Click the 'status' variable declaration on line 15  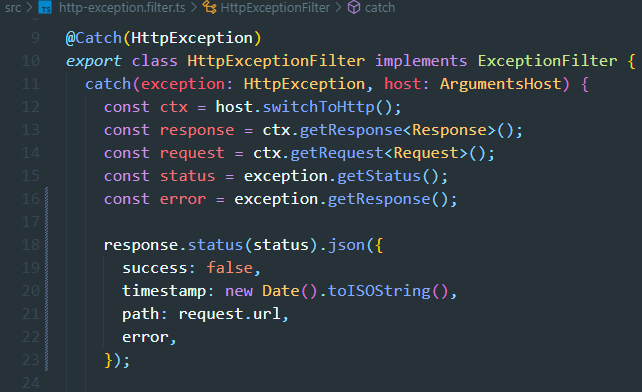pyautogui.click(x=187, y=176)
